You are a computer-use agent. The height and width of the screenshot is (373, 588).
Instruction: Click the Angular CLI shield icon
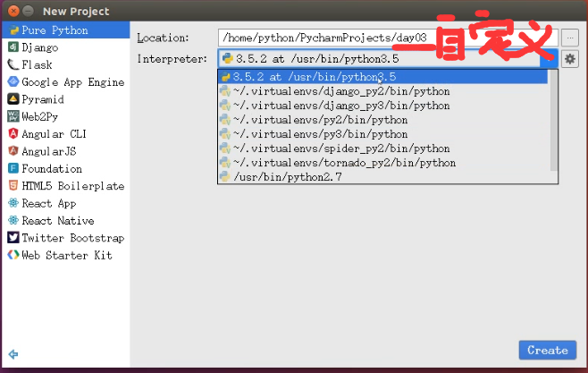coord(13,133)
